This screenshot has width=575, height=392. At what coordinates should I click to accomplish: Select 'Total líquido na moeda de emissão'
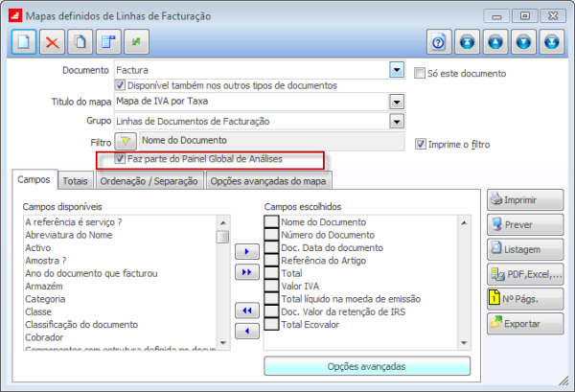351,299
